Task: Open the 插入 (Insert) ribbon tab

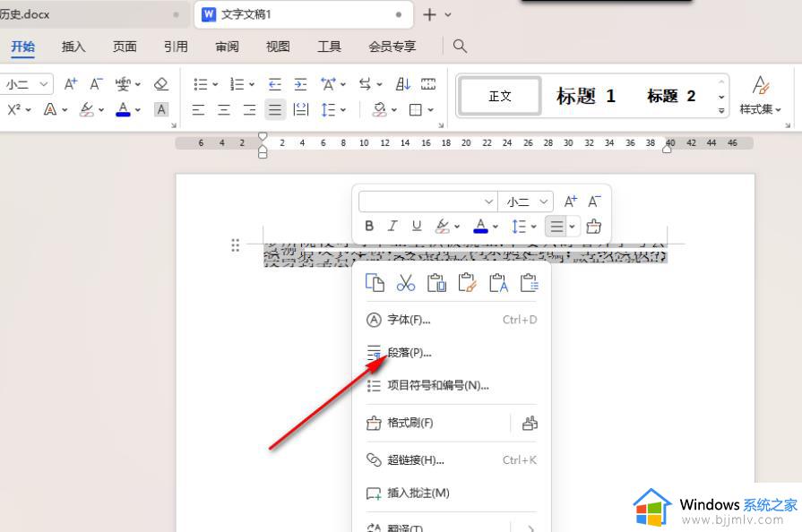Action: 73,47
